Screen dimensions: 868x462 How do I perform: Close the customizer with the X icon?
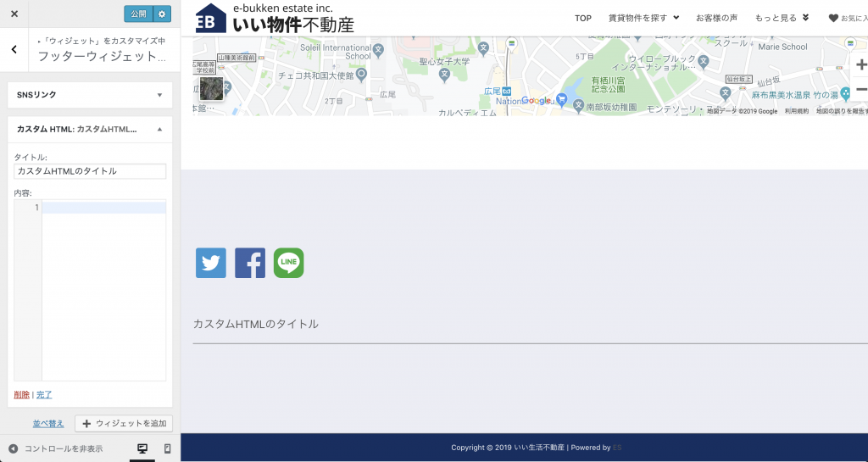pyautogui.click(x=14, y=14)
